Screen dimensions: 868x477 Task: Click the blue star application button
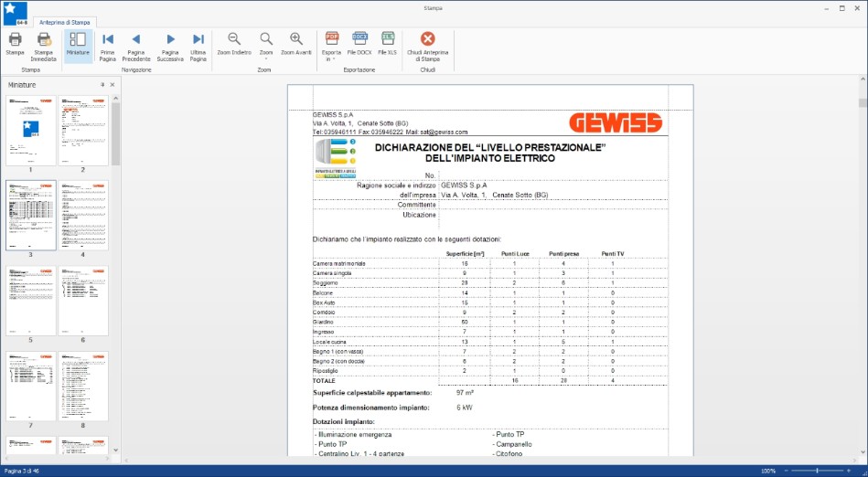[15, 14]
